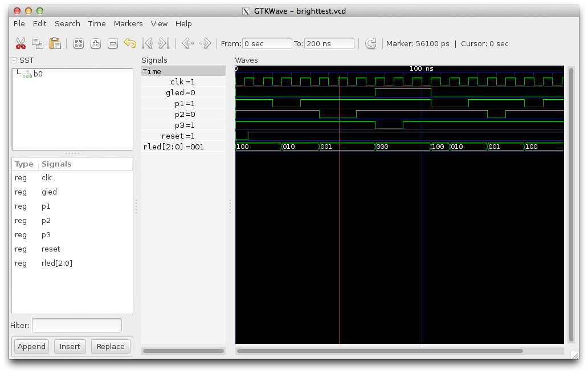Open the Time menu
The width and height of the screenshot is (588, 373).
tap(97, 23)
